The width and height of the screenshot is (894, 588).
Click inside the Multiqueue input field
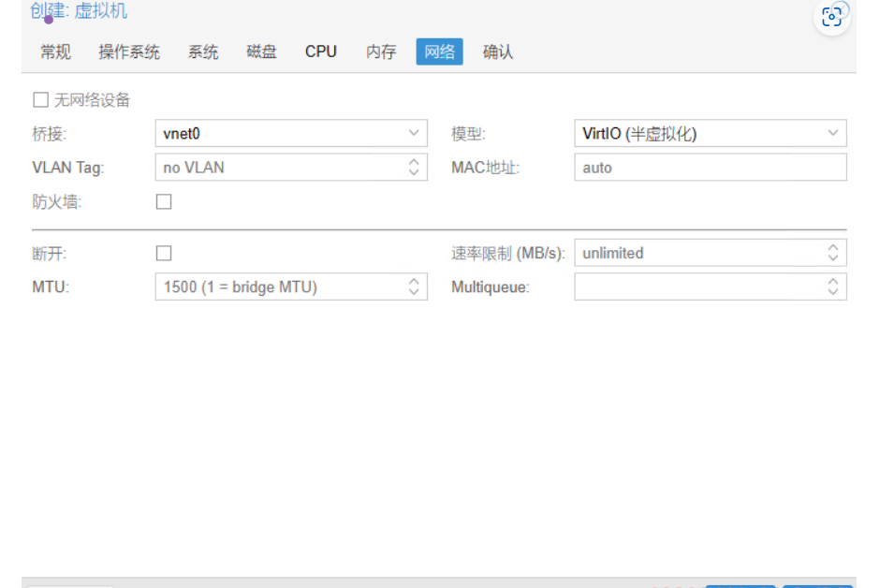699,287
